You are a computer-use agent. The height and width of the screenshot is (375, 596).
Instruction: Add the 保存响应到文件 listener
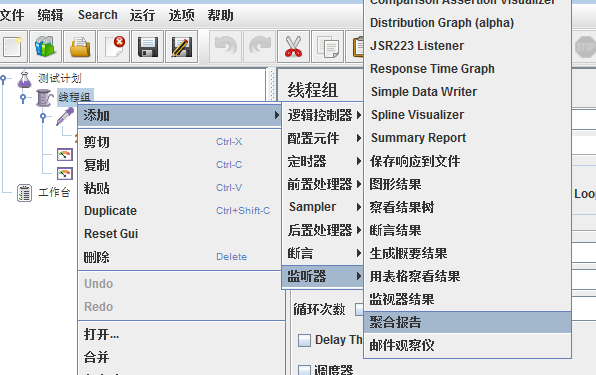(468, 161)
